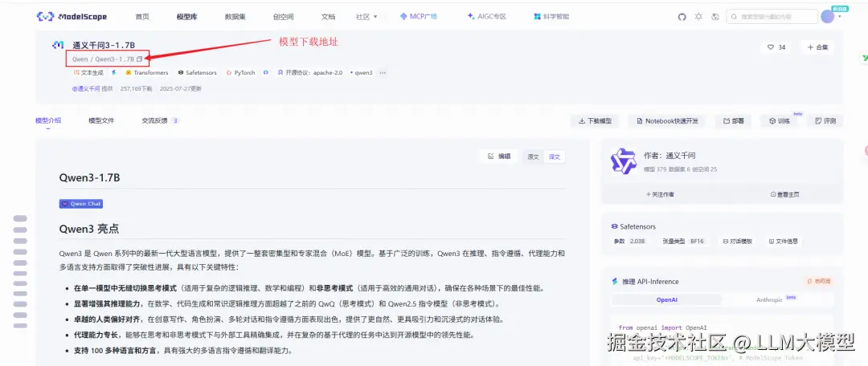Open the apache-2.0 license tag
Screen dimensions: 868x366
click(x=310, y=72)
